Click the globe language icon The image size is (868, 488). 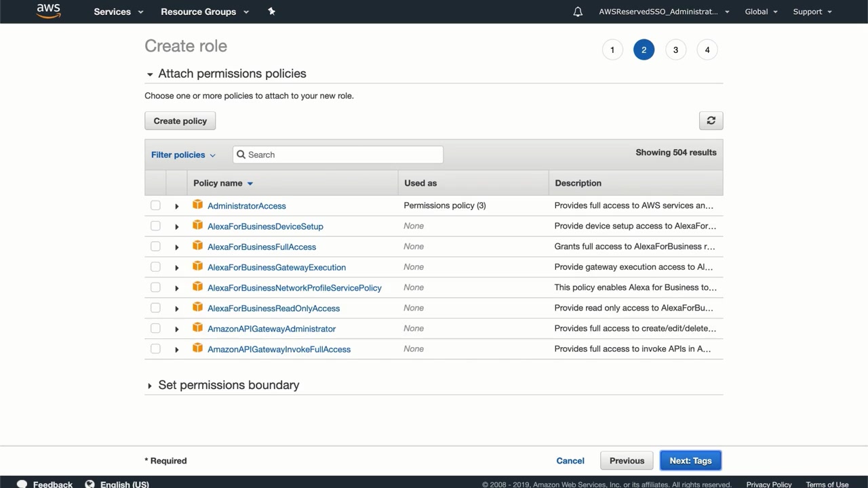[x=90, y=484]
